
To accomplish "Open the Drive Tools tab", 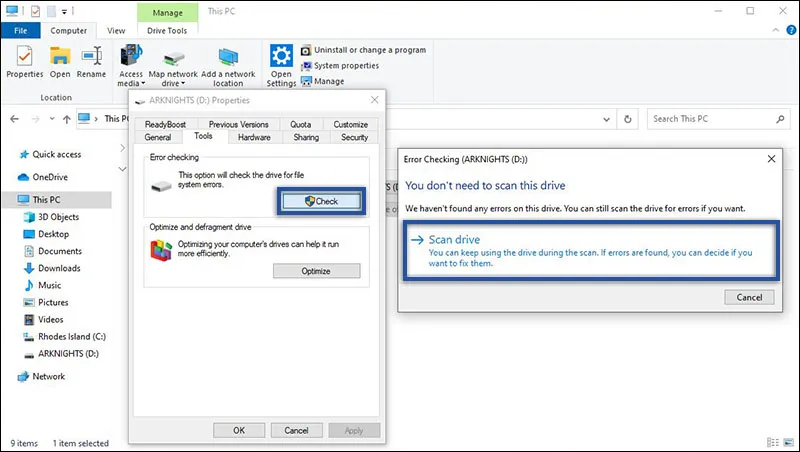I will click(x=167, y=31).
